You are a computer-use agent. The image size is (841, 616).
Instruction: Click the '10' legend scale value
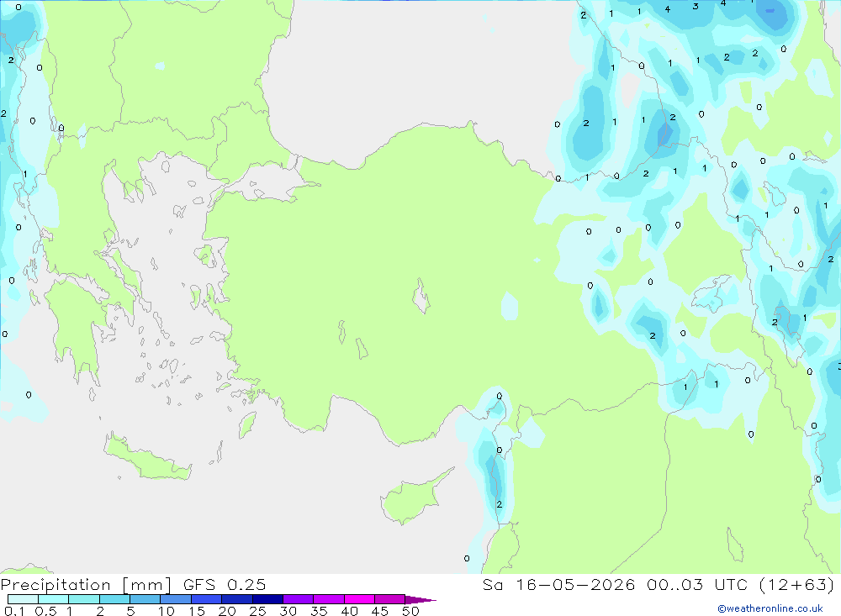167,611
